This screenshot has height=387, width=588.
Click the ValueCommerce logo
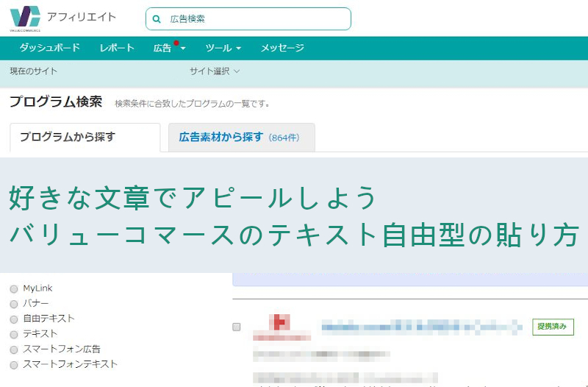25,18
